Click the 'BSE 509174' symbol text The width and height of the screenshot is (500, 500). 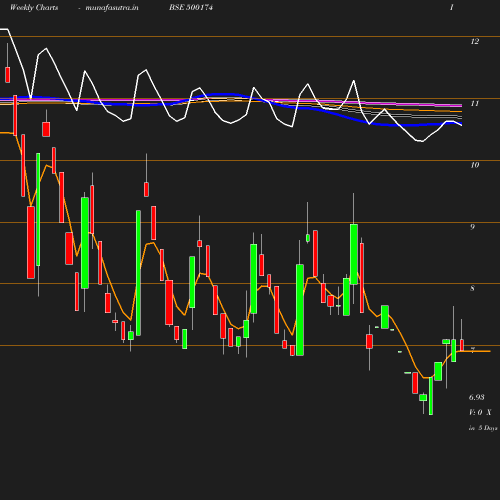tap(191, 7)
